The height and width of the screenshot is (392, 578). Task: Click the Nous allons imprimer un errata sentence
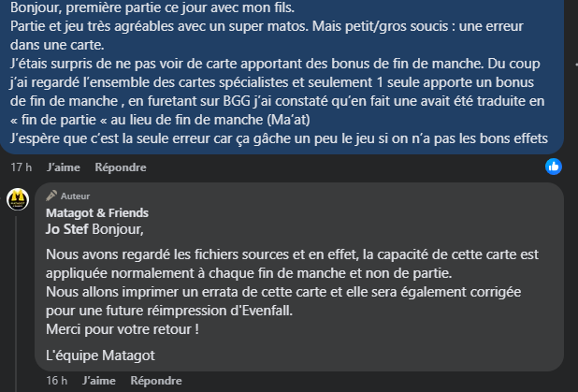pyautogui.click(x=283, y=301)
